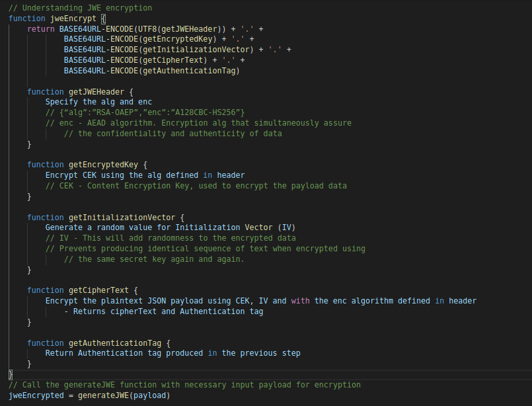
Task: Click '(IV)' in the Generate a random value line
Action: tap(291, 227)
